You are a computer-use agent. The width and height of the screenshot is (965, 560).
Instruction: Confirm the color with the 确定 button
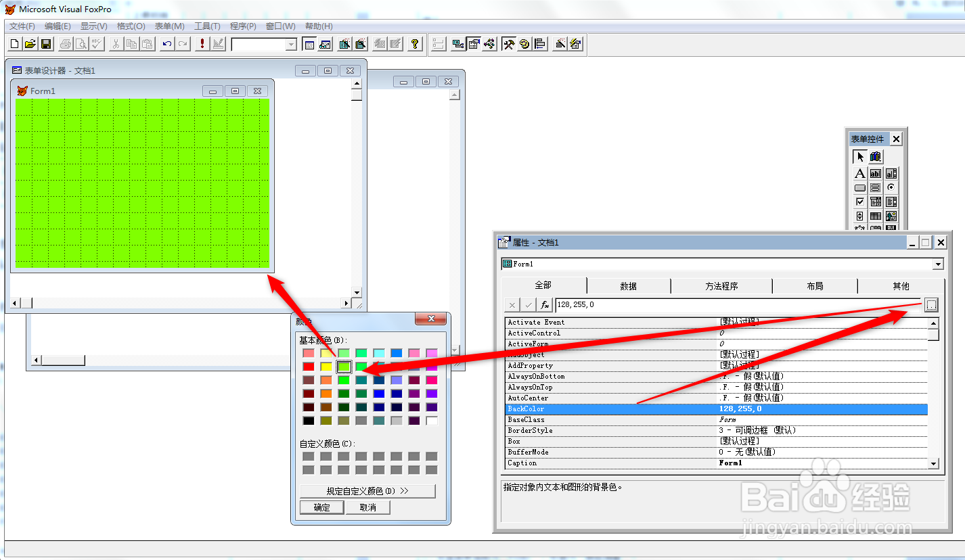click(x=322, y=507)
